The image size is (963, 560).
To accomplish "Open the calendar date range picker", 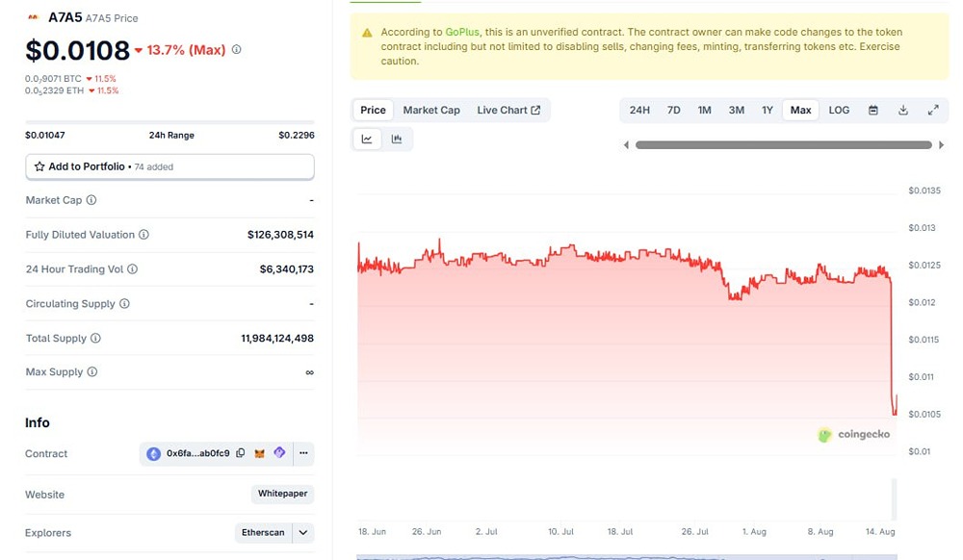I will coord(873,110).
